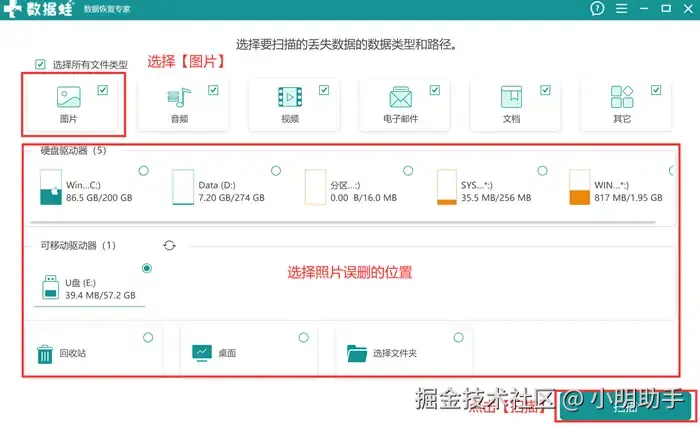Click the help question mark icon
The image size is (700, 427).
click(597, 8)
